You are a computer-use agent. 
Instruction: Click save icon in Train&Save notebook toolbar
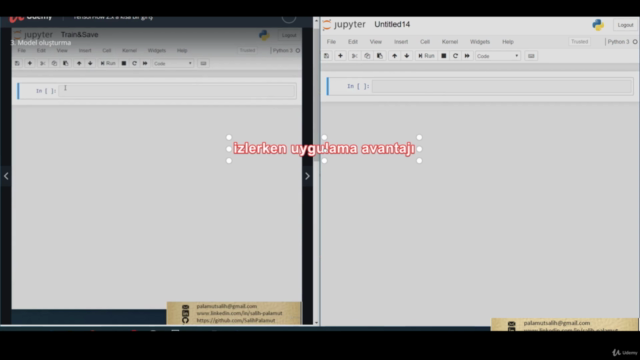pos(17,63)
